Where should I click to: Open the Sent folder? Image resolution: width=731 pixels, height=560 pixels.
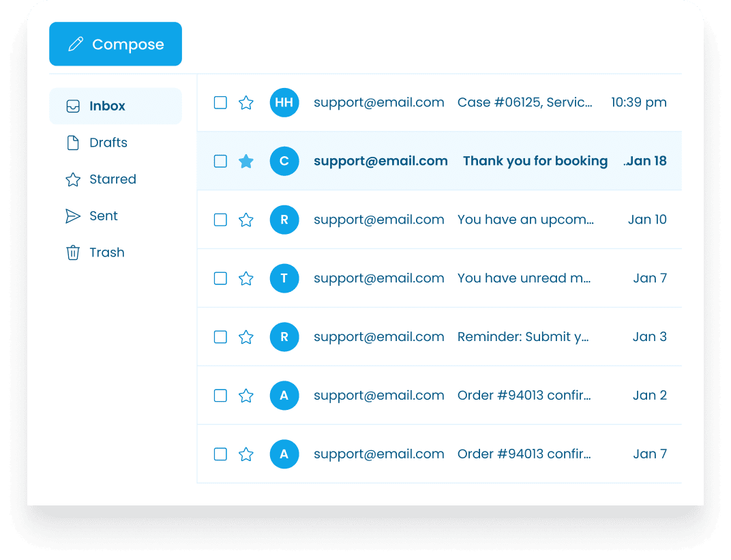(x=103, y=216)
